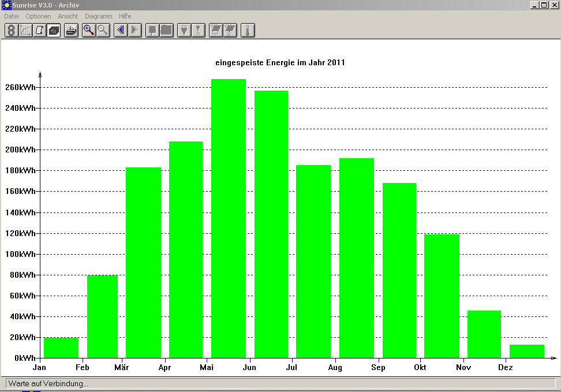Open the line chart view icon
561x392 pixels.
click(x=25, y=31)
